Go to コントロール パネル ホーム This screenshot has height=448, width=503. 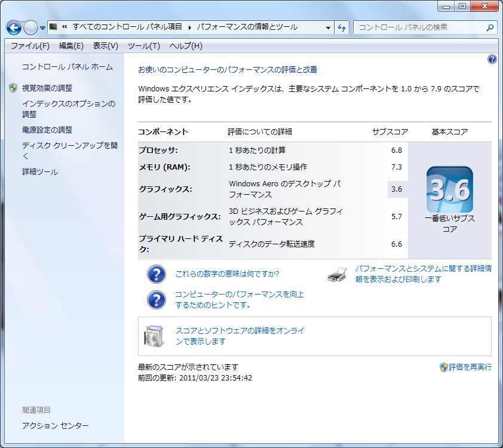[x=68, y=67]
